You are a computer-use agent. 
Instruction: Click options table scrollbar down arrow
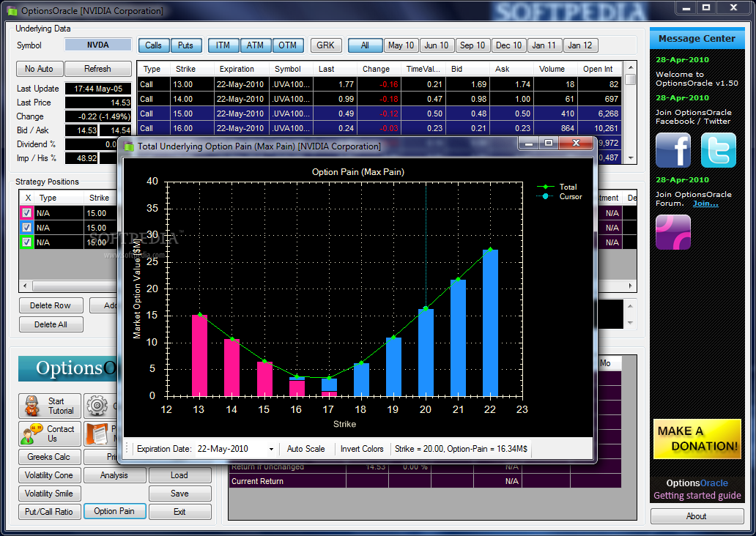click(631, 157)
